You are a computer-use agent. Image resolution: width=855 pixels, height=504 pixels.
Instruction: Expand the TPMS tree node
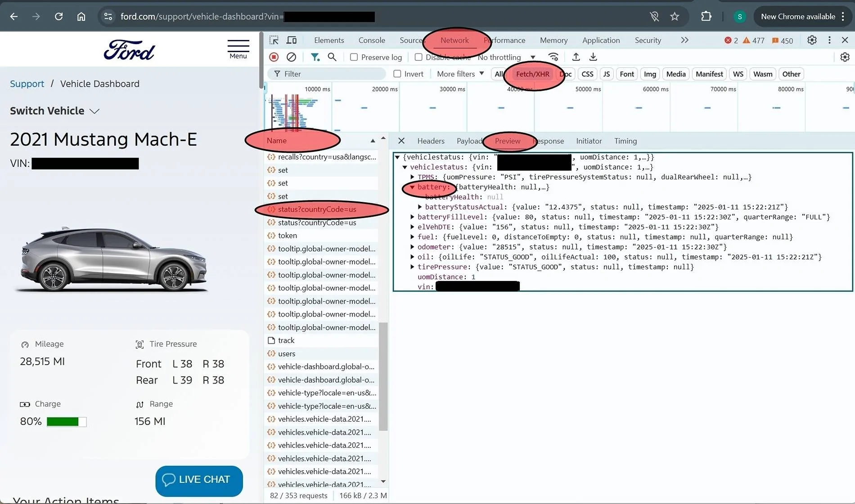[412, 177]
